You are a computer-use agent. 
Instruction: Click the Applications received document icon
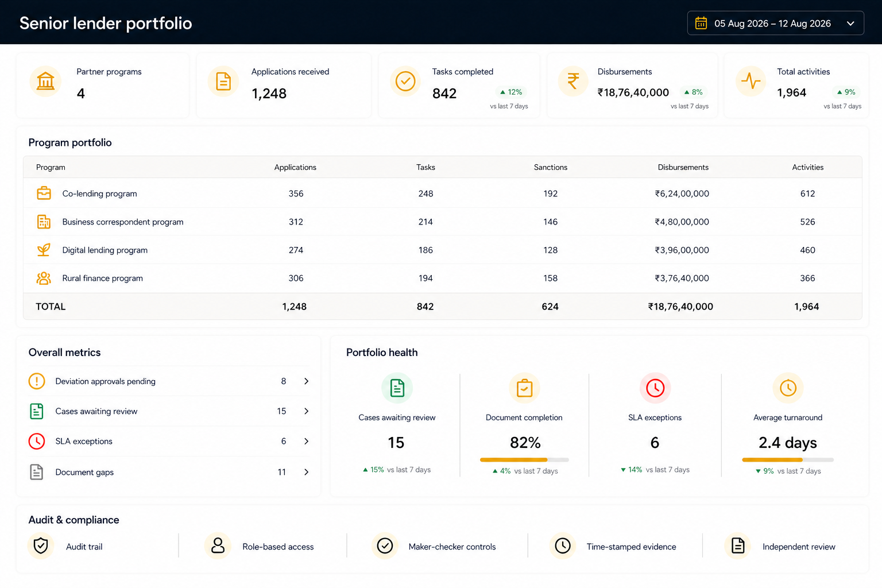(223, 81)
